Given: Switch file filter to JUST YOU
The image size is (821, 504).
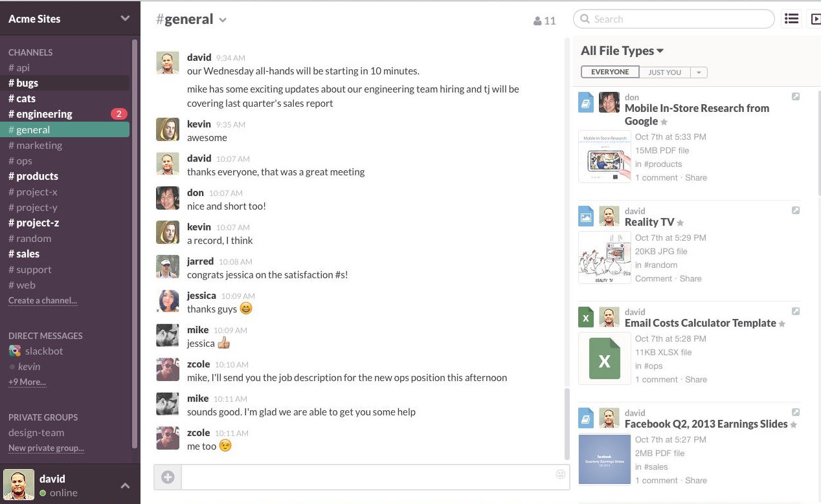Looking at the screenshot, I should tap(665, 72).
